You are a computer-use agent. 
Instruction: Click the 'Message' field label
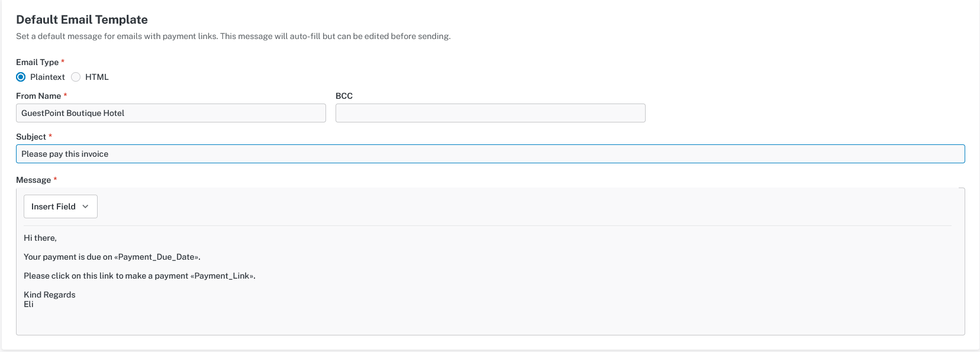pyautogui.click(x=33, y=180)
